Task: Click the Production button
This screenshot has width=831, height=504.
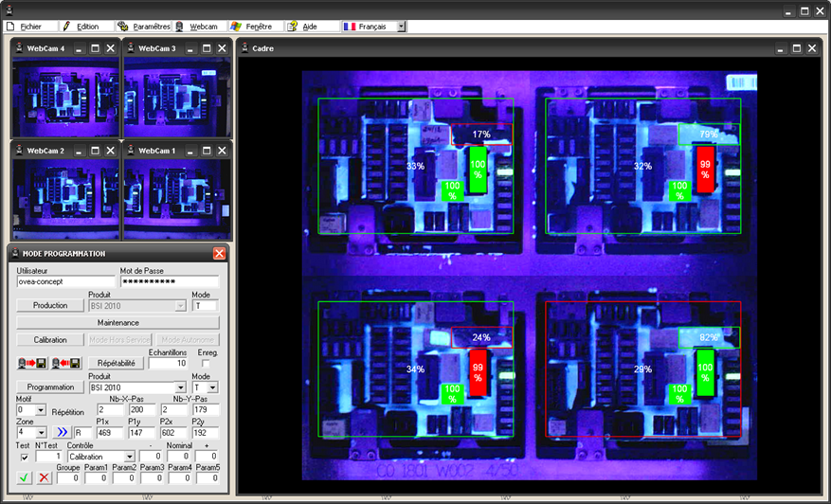Action: point(50,306)
